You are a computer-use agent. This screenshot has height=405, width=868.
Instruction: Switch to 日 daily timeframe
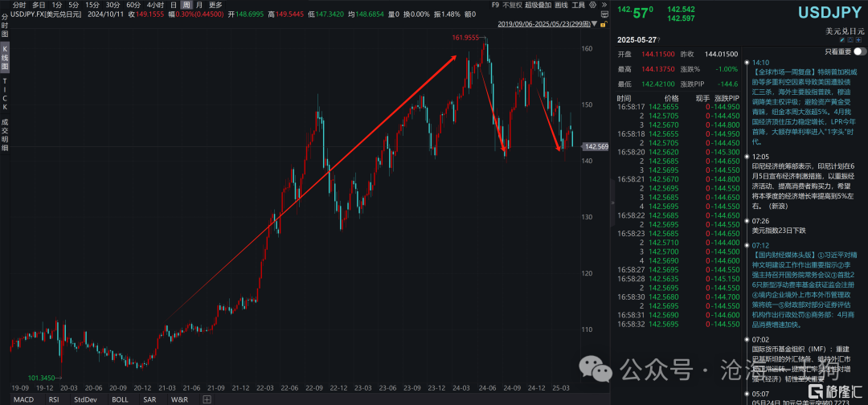[x=174, y=5]
